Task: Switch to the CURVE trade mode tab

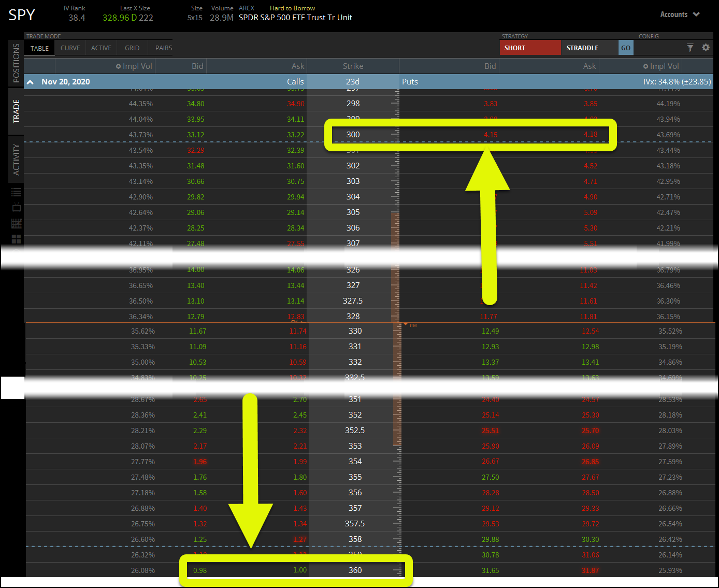Action: [70, 48]
